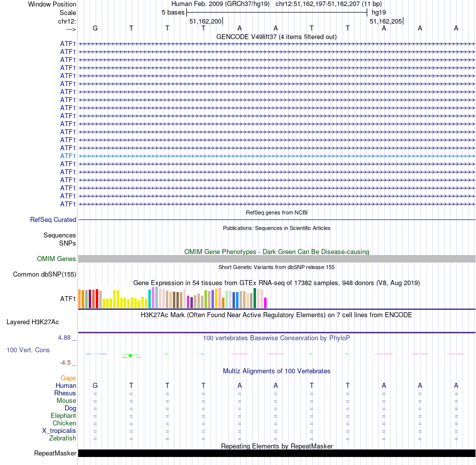This screenshot has width=476, height=465.
Task: Click the "Human" species label
Action: 66,385
